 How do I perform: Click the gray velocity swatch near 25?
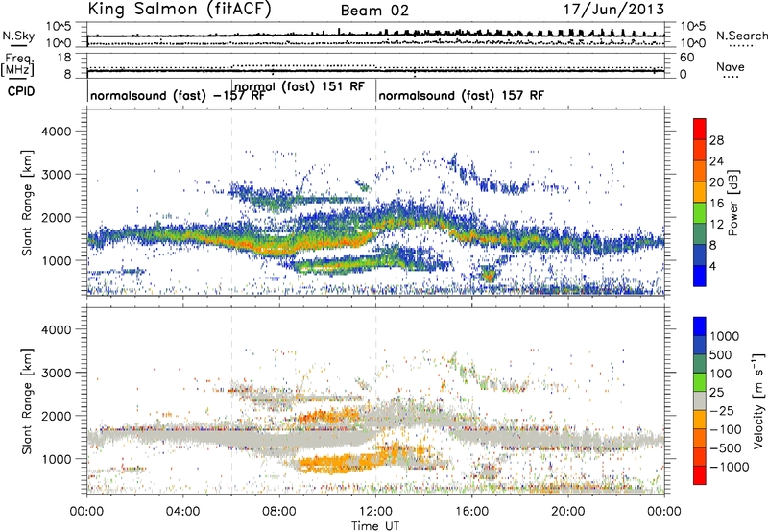(x=700, y=400)
